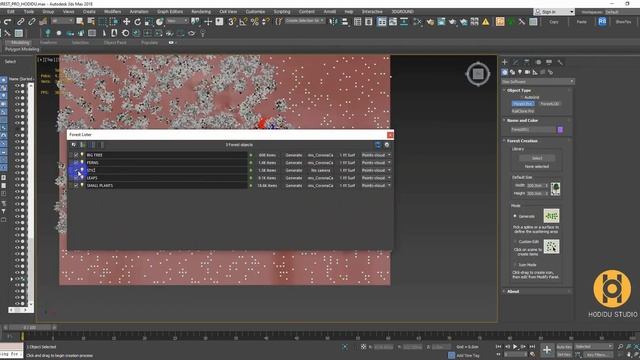Click the Bind to Space Warp icon
Screen dimensions: 640x360
click(x=43, y=22)
